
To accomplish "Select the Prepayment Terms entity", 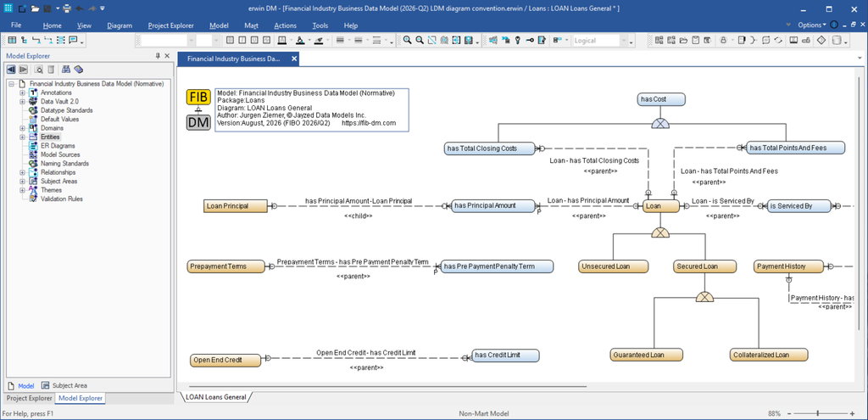I will pyautogui.click(x=226, y=266).
